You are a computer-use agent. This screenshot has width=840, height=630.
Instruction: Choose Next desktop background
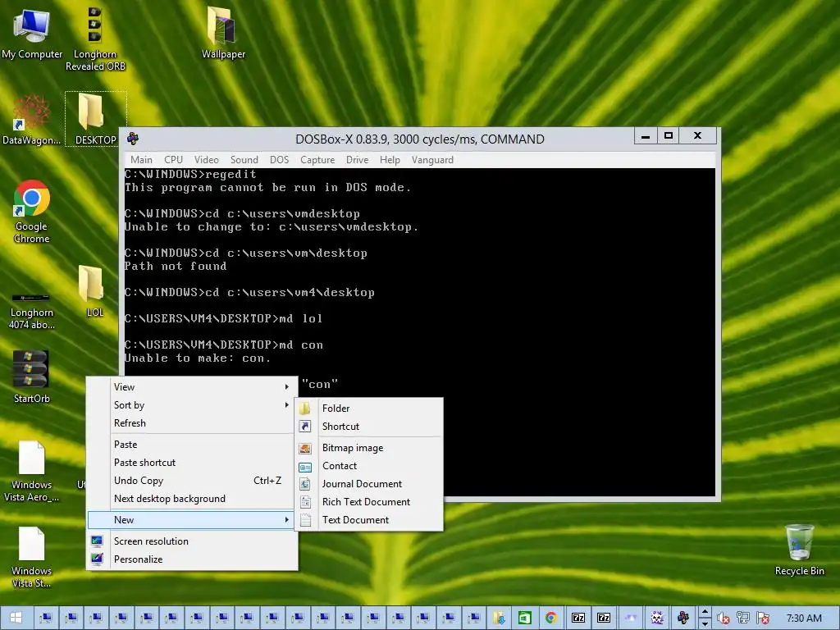(x=192, y=499)
